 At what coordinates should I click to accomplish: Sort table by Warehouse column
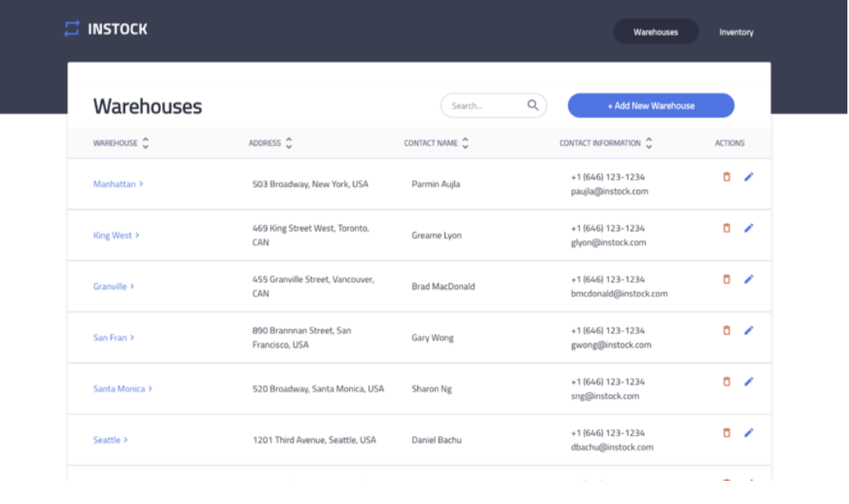coord(145,144)
